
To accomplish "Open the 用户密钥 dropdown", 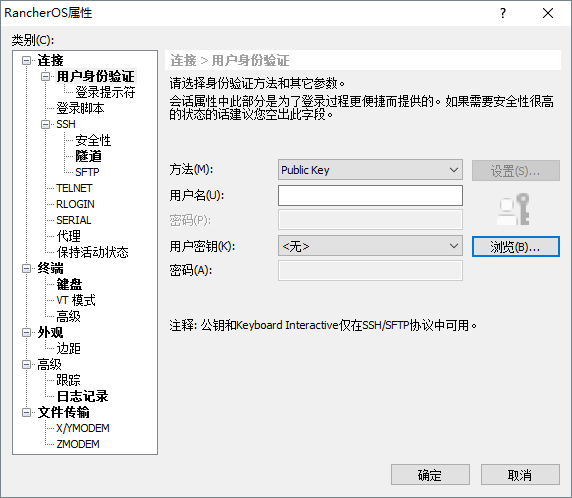I will coord(370,246).
